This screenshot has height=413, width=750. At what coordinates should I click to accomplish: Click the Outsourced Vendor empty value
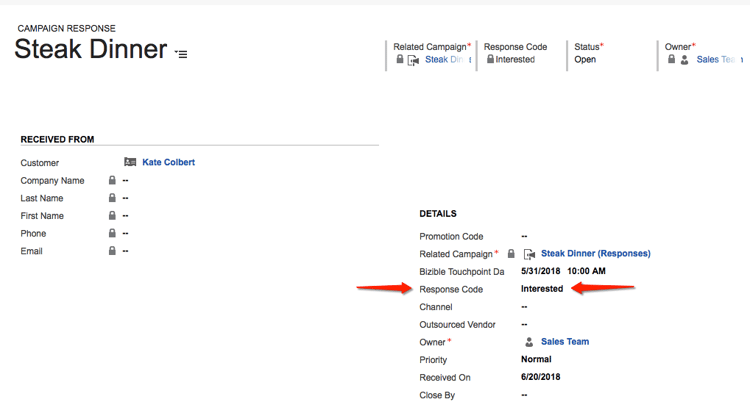[x=524, y=324]
